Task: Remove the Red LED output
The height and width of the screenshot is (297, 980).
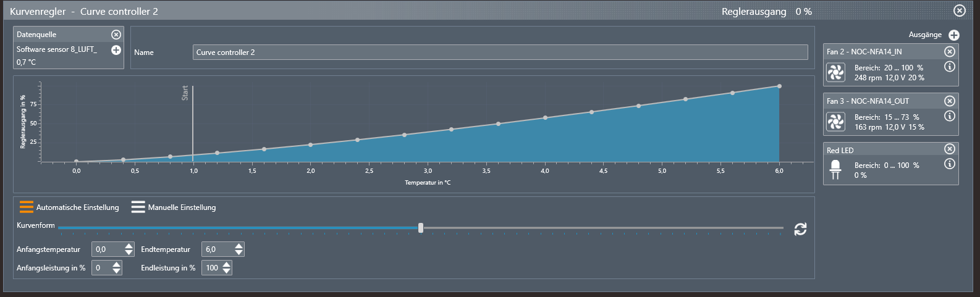Action: (x=950, y=149)
